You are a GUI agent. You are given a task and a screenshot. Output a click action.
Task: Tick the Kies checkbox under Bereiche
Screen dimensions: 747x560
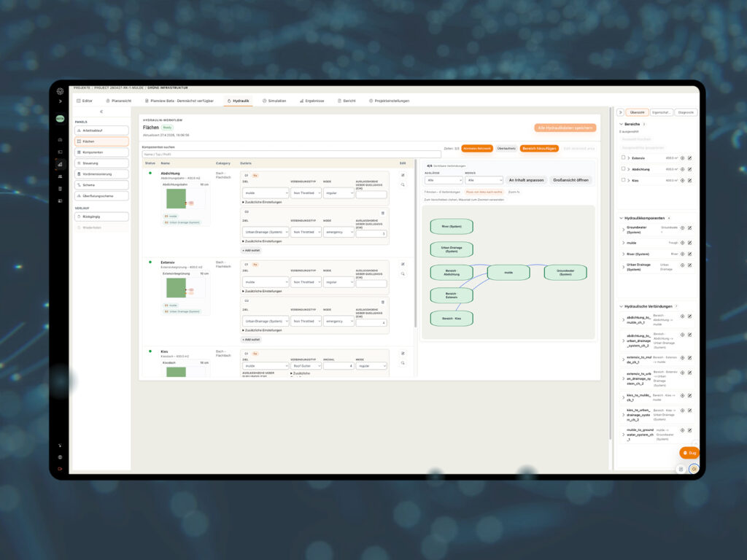pos(623,180)
